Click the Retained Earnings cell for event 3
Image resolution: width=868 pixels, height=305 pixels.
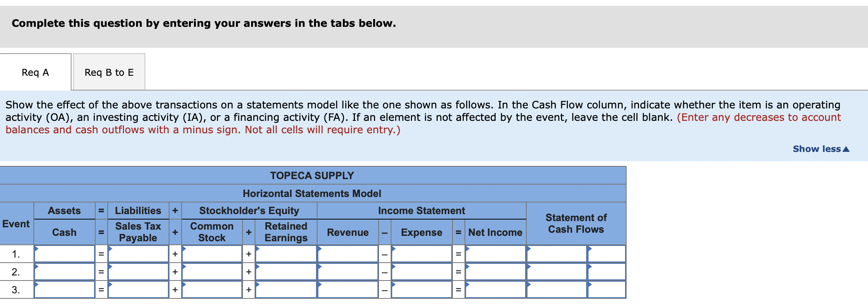tap(286, 289)
